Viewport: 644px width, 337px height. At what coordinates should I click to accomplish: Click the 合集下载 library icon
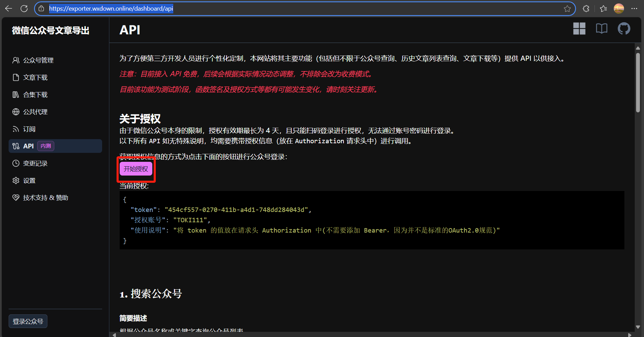pyautogui.click(x=16, y=94)
